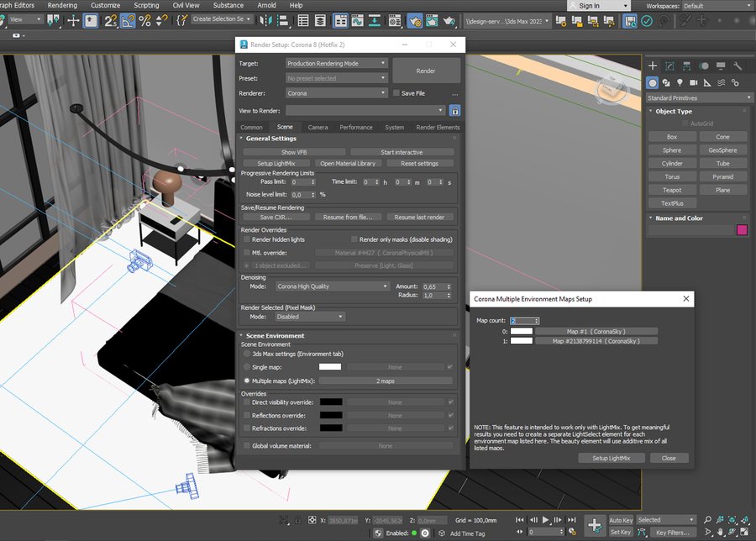
Task: Toggle the Percent Snap tool
Action: (144, 19)
